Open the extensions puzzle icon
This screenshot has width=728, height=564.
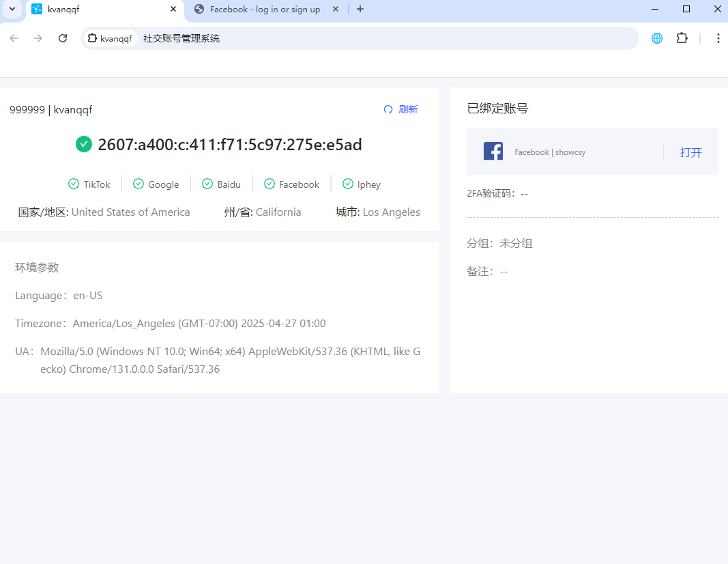point(682,38)
